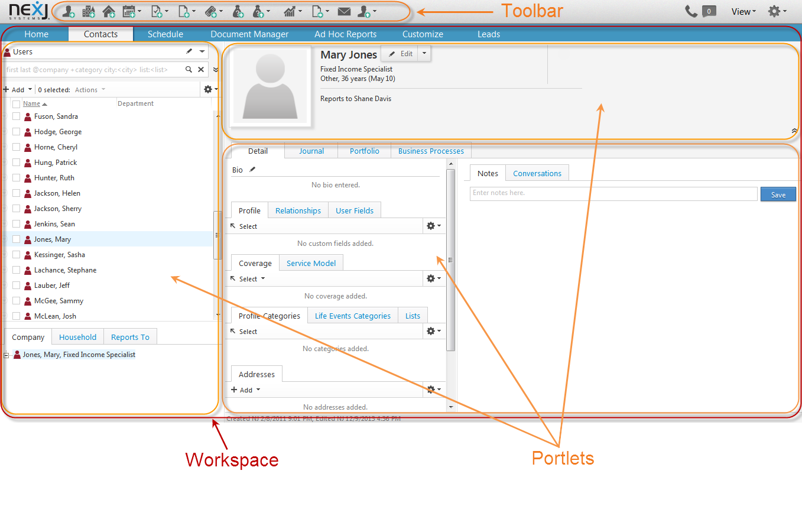Click the Save button for notes

778,194
